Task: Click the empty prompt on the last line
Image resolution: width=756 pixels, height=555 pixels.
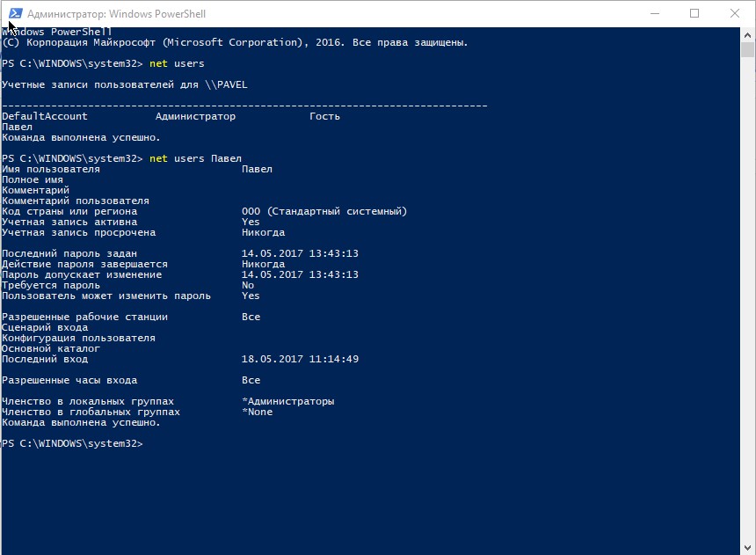Action: [x=72, y=443]
